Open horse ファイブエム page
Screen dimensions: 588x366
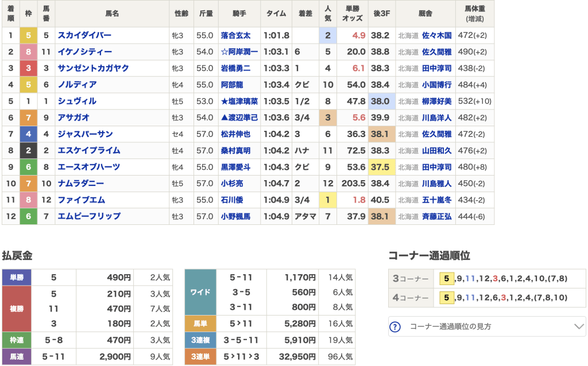82,200
